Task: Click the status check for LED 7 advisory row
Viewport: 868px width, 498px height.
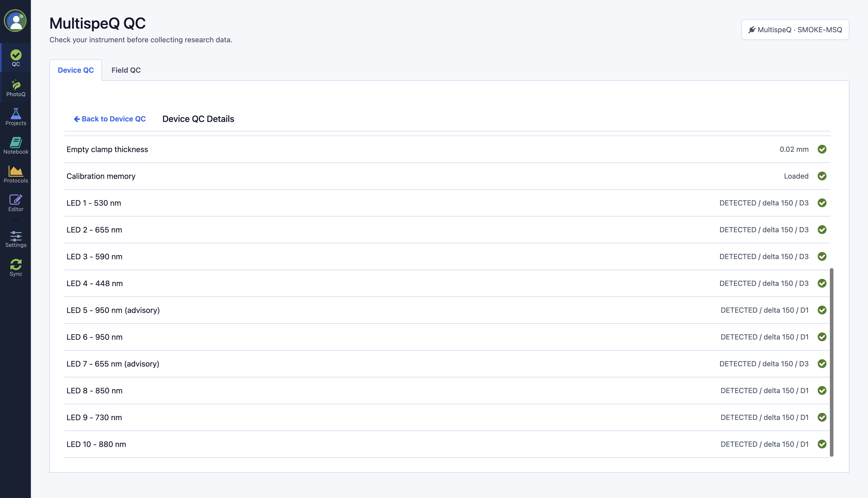Action: pyautogui.click(x=822, y=364)
